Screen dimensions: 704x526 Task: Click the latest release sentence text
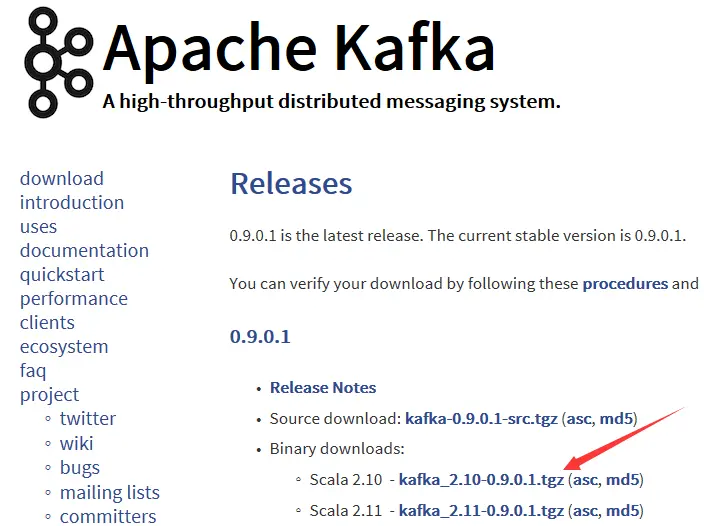(326, 236)
